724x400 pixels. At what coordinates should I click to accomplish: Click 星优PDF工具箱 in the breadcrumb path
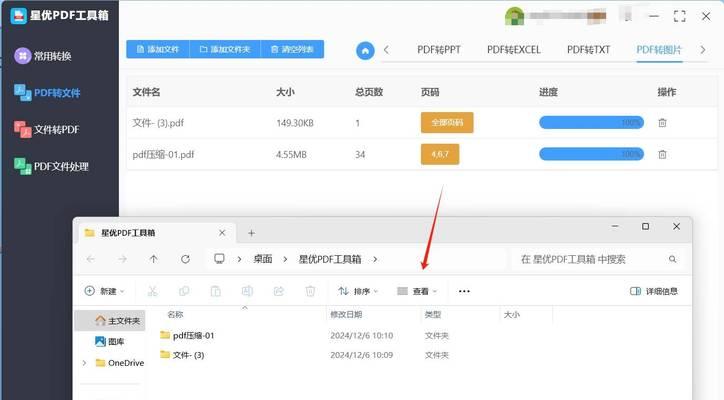click(x=330, y=259)
